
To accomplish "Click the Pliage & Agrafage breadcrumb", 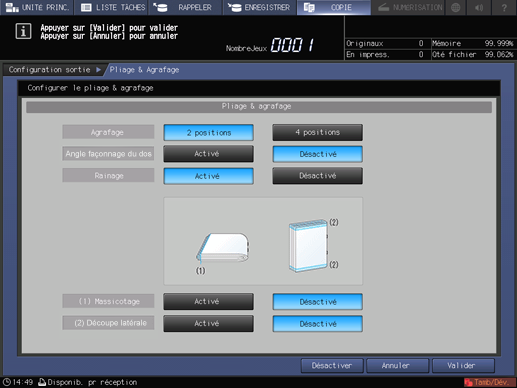I will click(x=144, y=70).
